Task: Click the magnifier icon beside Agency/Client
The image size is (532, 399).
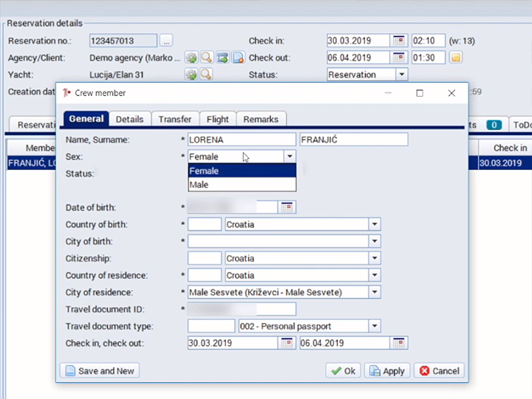Action: (206, 58)
